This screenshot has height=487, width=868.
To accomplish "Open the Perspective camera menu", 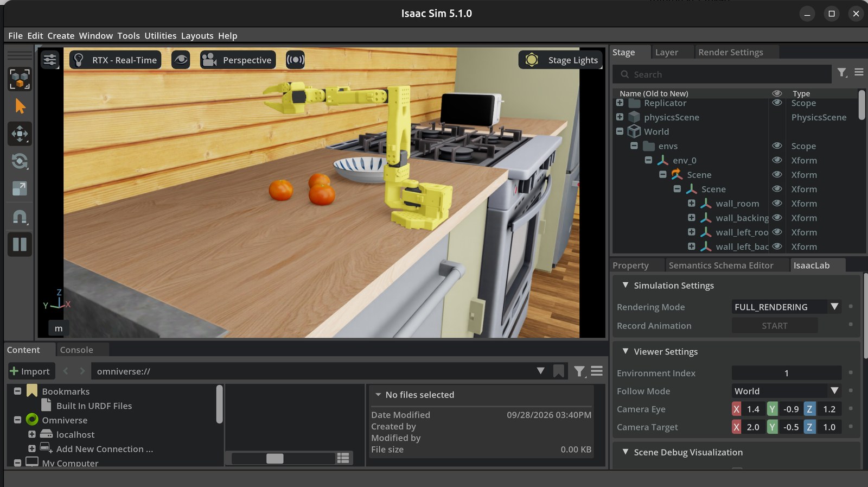I will 238,60.
